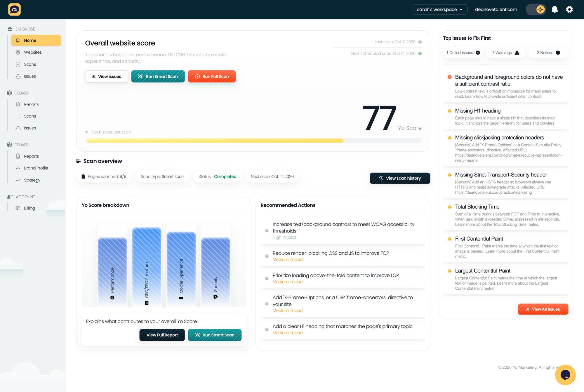Click the red critical icon beside contrast issue
The width and height of the screenshot is (584, 392).
[x=450, y=77]
